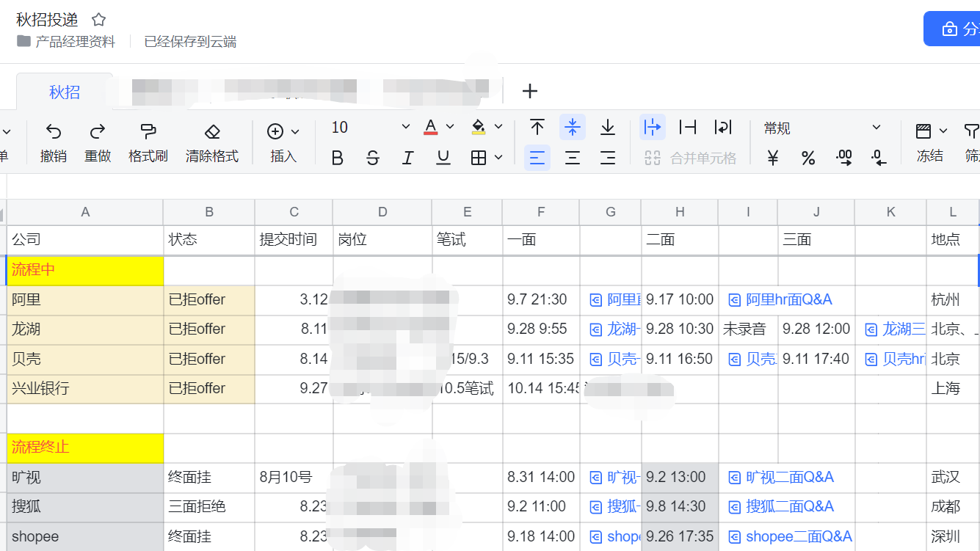Screen dimensions: 980x551
Task: Switch to the 秋招 sheet tab
Action: point(65,92)
